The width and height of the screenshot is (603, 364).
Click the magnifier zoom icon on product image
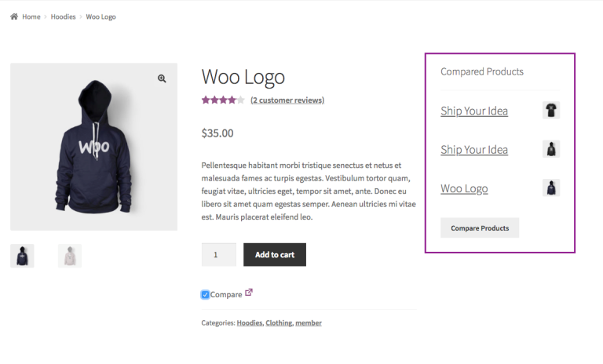[162, 78]
